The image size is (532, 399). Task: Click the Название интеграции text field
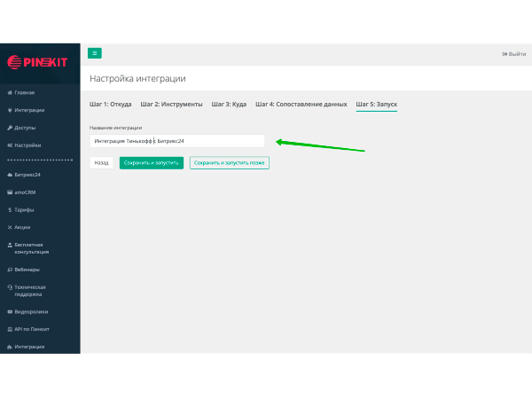pos(177,141)
